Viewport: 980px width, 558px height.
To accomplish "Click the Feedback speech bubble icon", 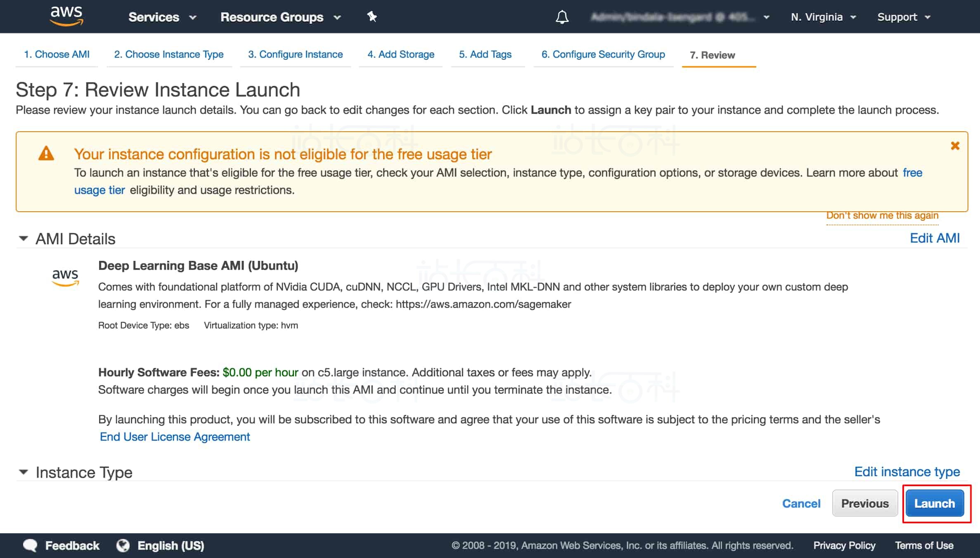I will point(30,546).
